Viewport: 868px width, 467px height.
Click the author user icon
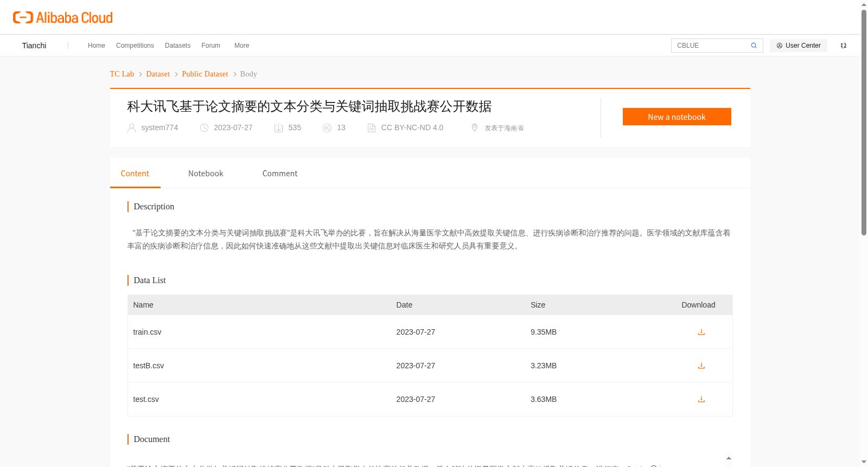131,128
